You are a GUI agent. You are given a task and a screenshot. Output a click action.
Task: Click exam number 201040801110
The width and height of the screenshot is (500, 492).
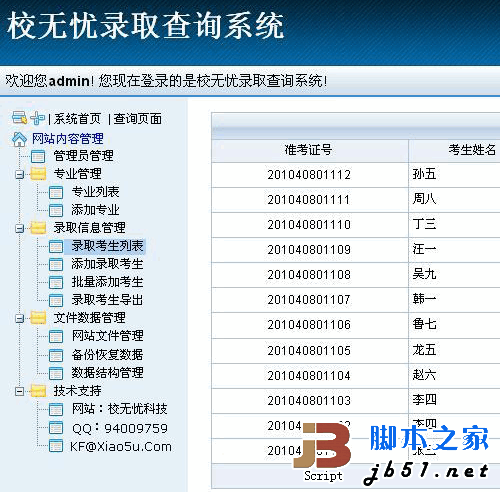pos(309,225)
